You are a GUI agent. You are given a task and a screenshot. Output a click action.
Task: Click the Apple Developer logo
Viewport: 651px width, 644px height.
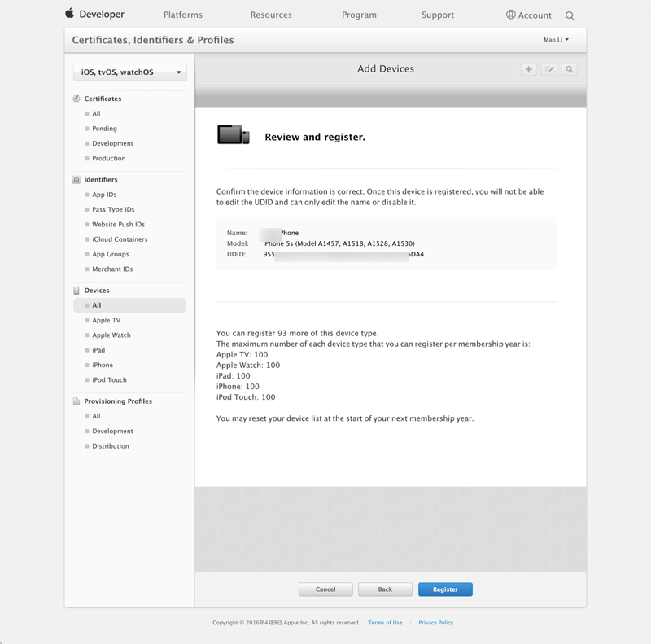coord(94,14)
